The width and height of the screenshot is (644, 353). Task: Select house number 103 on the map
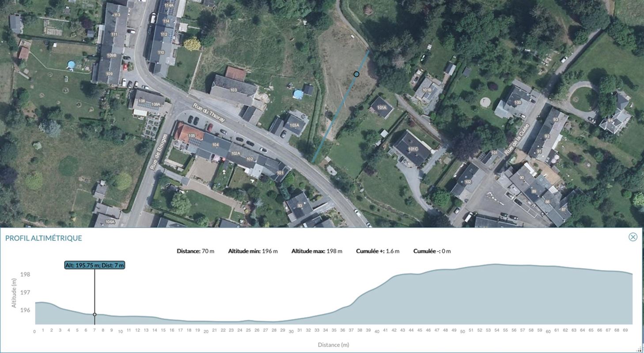233,90
